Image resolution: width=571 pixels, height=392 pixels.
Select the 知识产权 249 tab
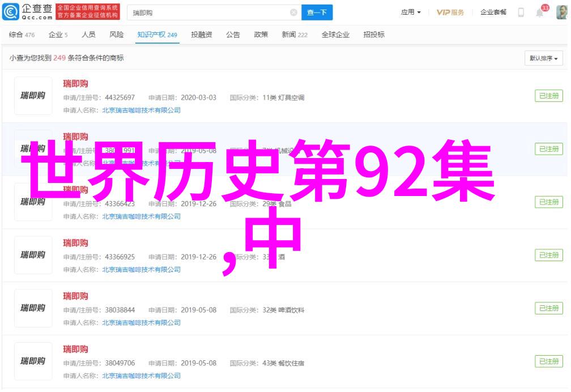[157, 35]
